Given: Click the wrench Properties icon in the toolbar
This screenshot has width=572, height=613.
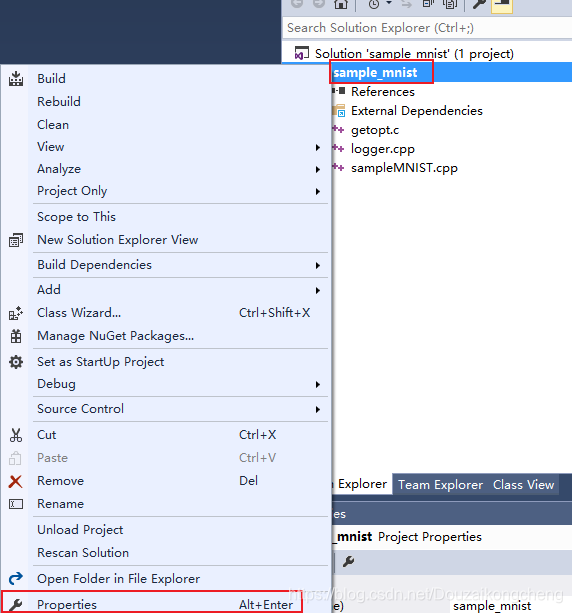Looking at the screenshot, I should pyautogui.click(x=479, y=4).
